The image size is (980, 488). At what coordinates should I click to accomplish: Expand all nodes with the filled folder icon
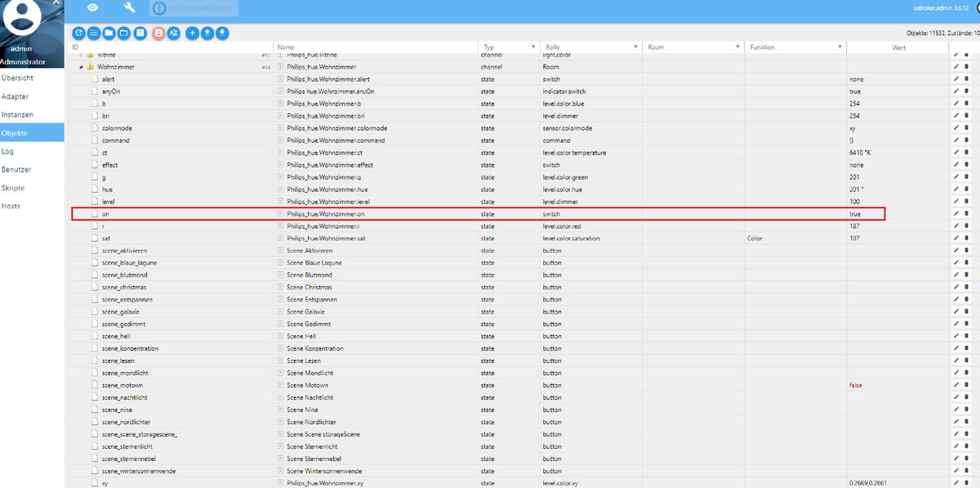click(109, 34)
